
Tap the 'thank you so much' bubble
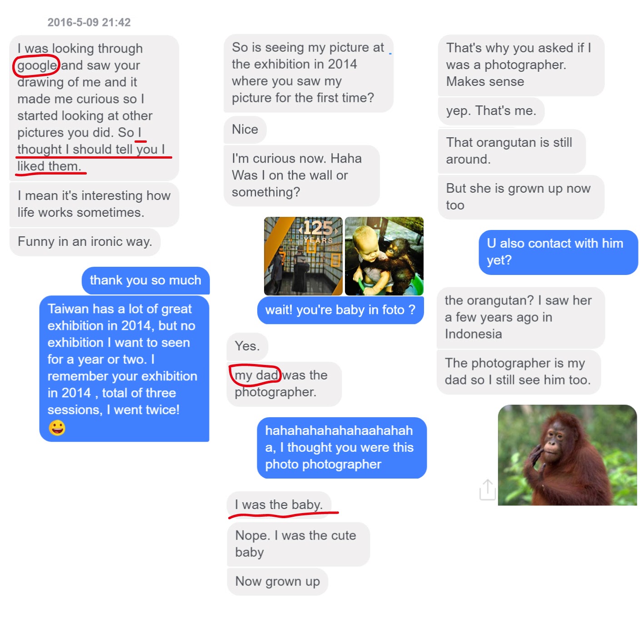(145, 280)
